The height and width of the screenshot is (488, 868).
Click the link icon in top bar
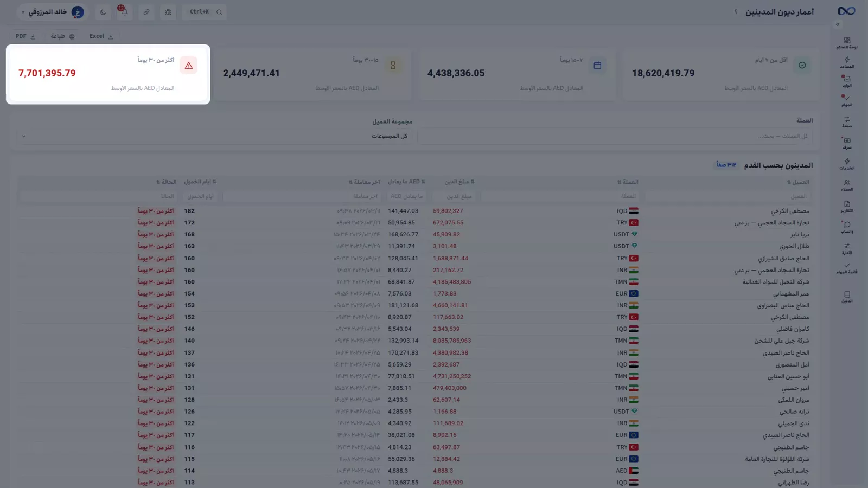point(146,12)
